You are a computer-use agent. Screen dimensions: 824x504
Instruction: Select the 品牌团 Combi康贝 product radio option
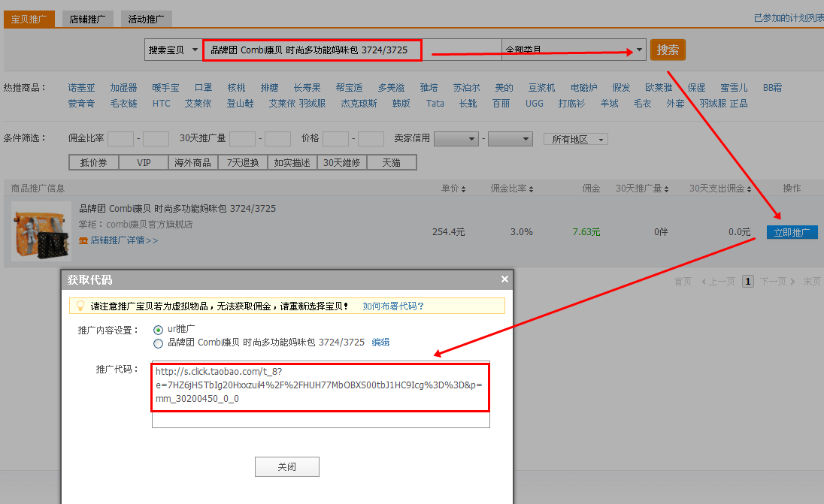(x=158, y=343)
